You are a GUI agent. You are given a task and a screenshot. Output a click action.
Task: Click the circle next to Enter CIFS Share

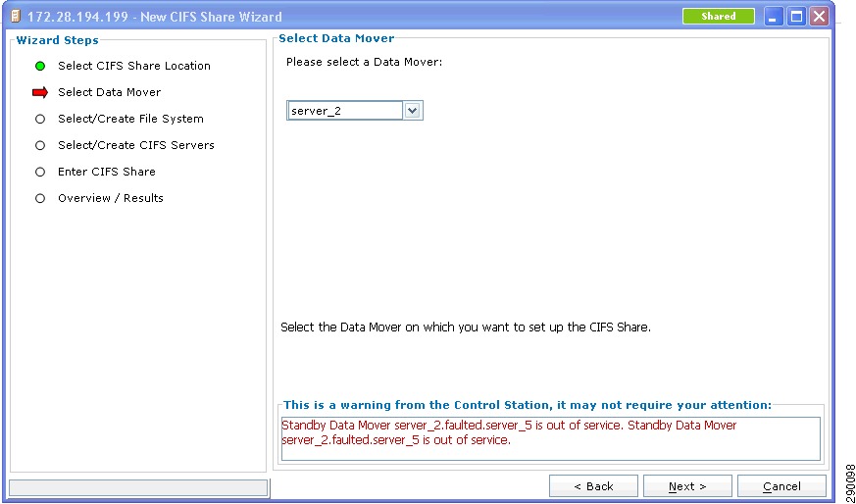(x=40, y=172)
